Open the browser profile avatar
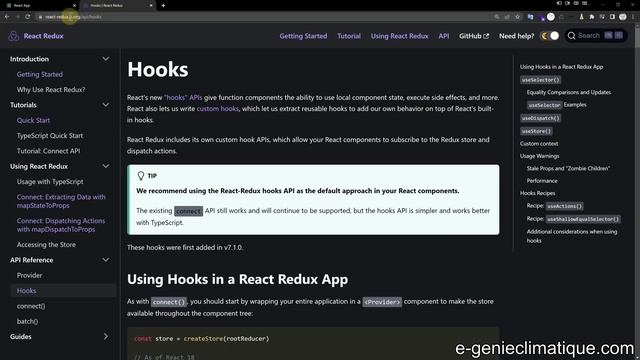 (x=622, y=17)
